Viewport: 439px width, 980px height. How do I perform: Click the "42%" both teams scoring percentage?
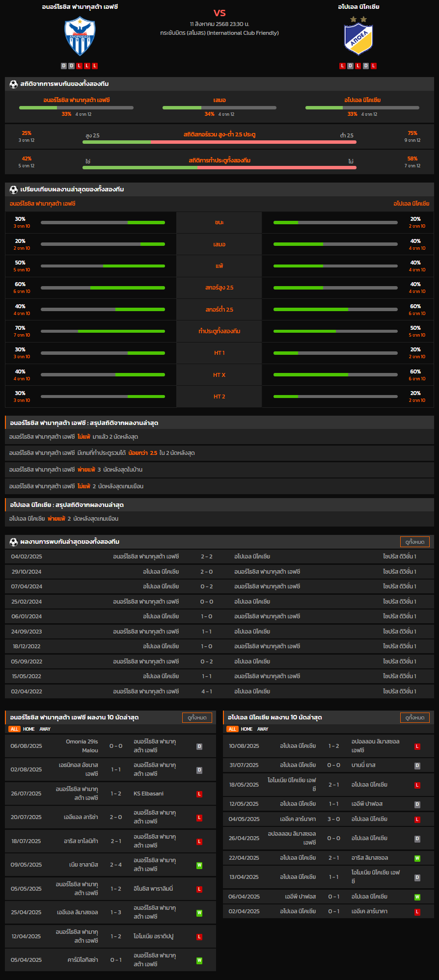tap(27, 159)
